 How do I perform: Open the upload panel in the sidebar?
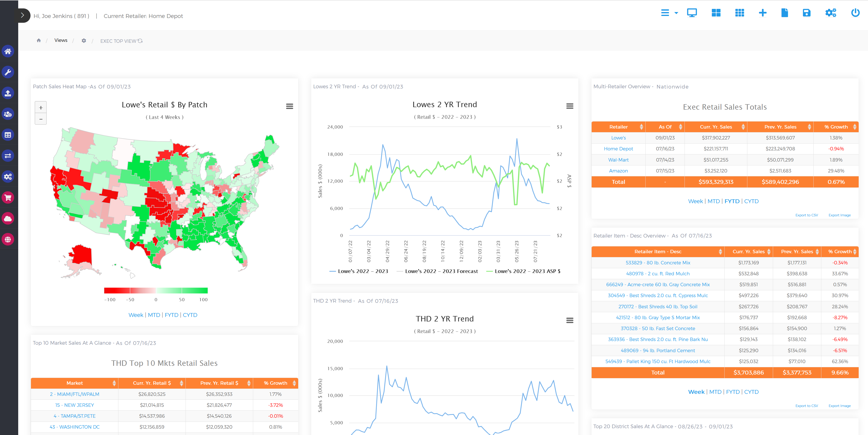[x=8, y=93]
